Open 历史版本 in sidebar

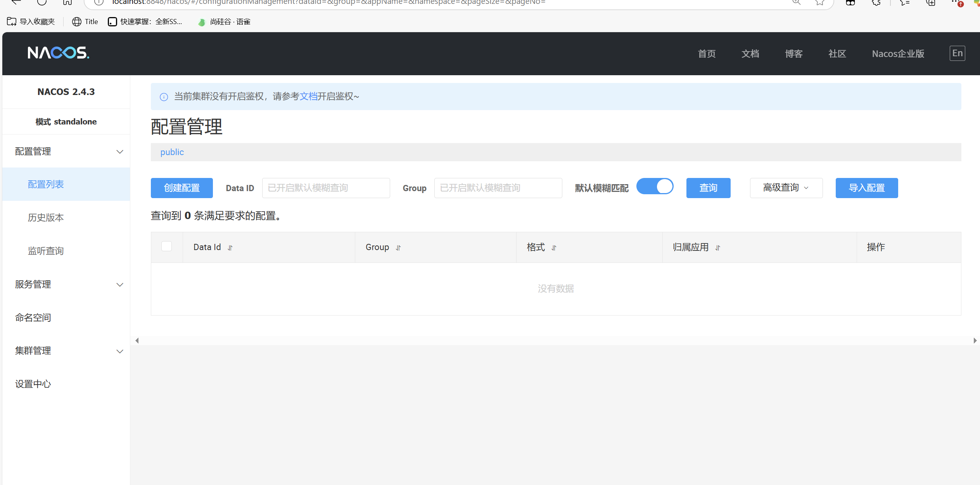[46, 218]
